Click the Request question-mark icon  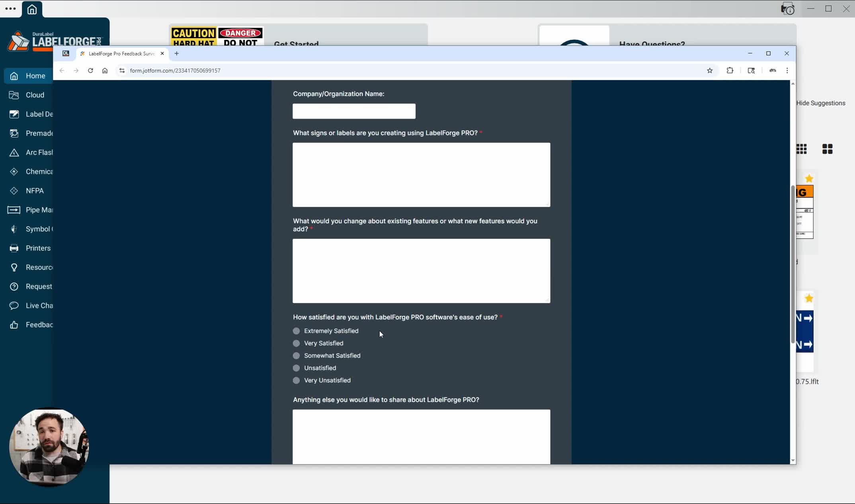14,286
